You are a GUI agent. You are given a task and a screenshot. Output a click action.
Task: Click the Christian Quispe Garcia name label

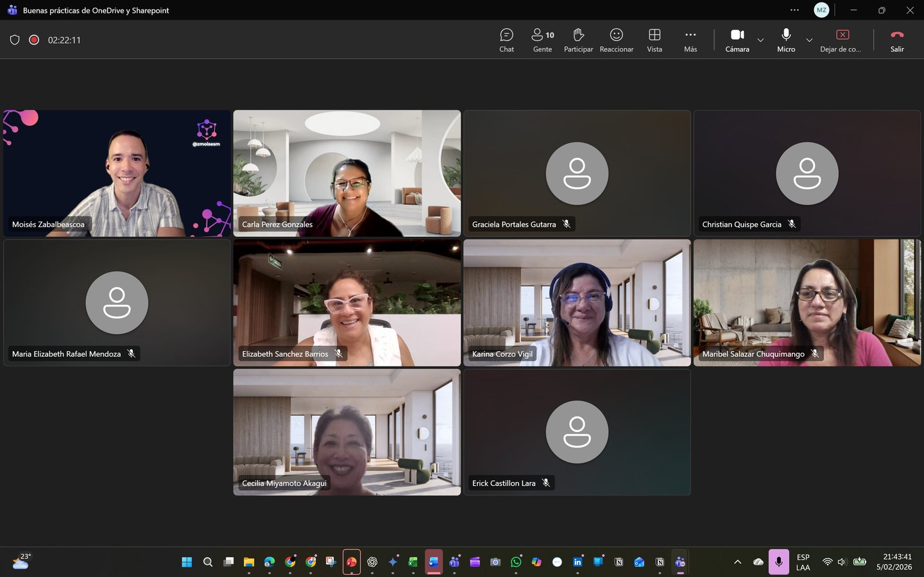pos(742,225)
